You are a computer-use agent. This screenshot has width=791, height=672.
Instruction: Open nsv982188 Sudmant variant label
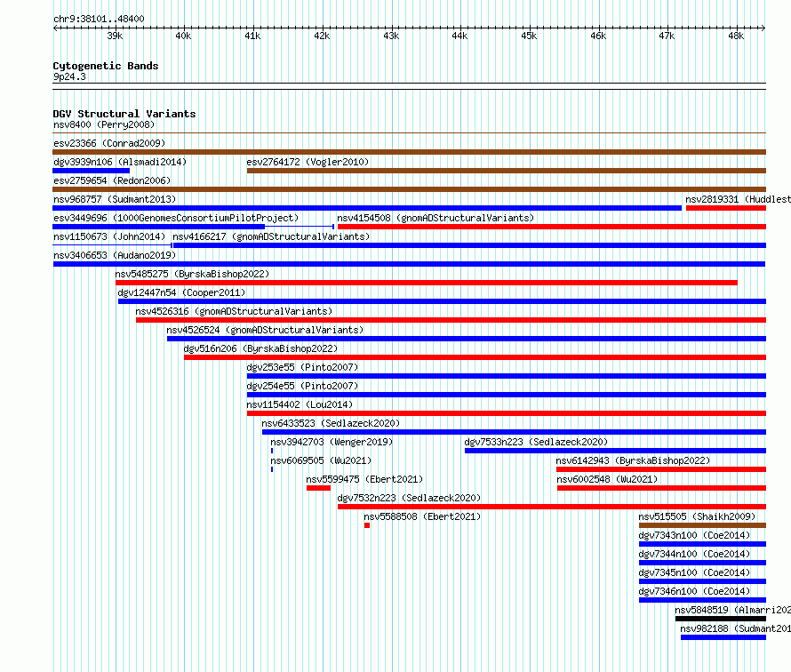[x=736, y=628]
